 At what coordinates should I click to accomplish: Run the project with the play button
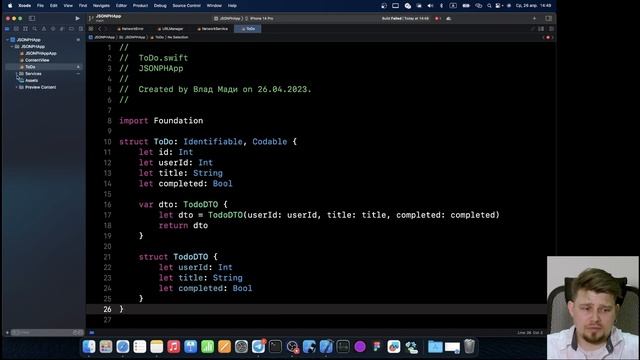point(77,18)
